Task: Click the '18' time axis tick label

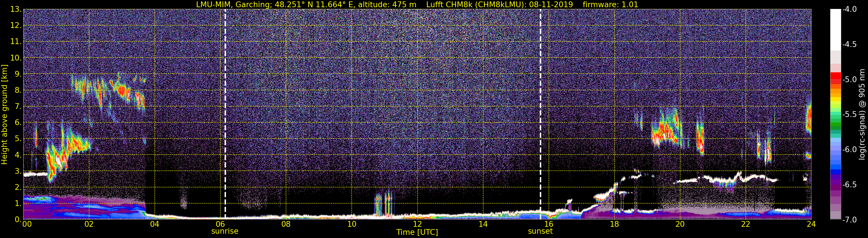Action: 614,224
